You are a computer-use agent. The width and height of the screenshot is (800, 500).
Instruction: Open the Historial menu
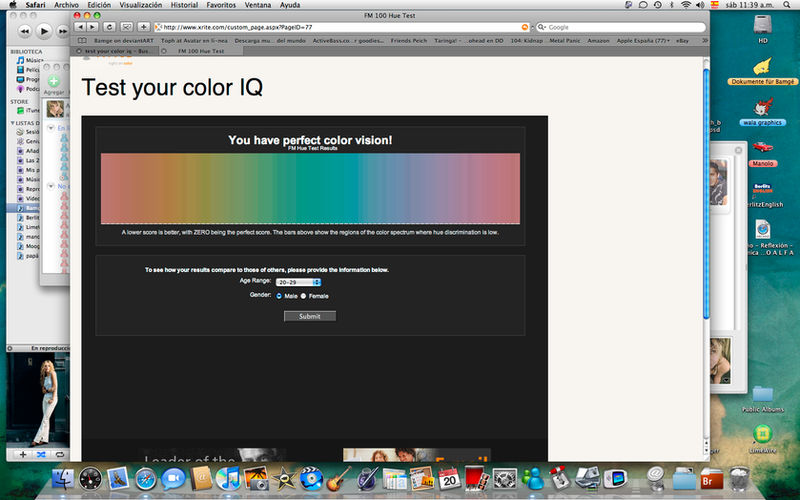click(x=184, y=5)
